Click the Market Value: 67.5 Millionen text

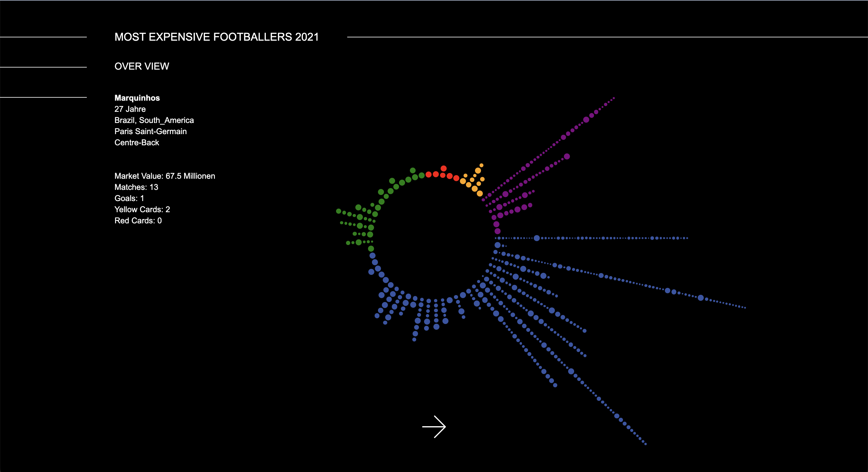[165, 176]
